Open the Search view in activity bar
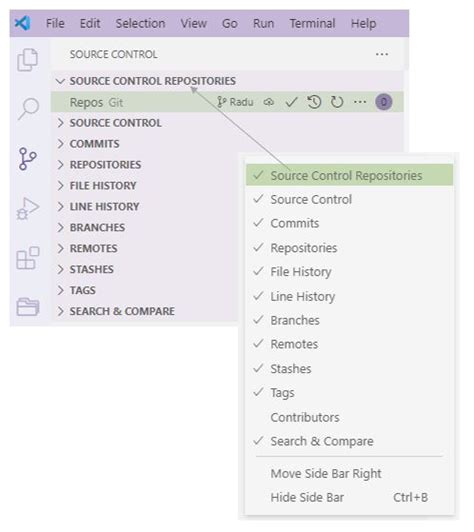The image size is (474, 532). (28, 109)
